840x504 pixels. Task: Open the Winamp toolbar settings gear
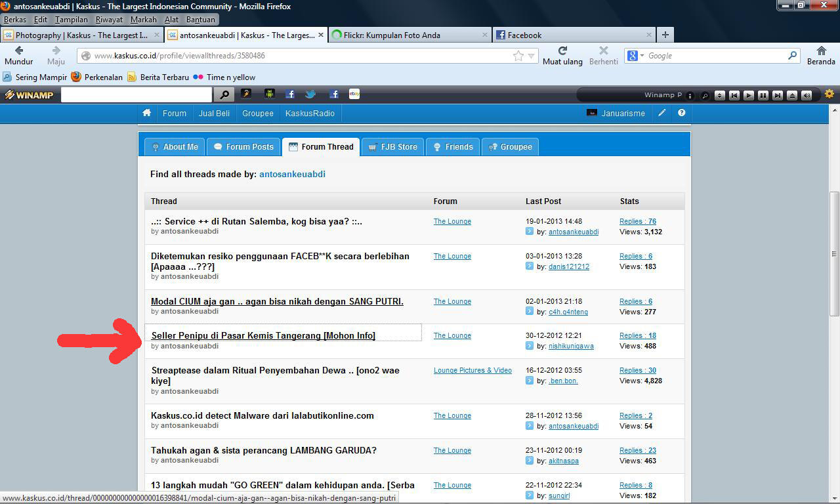tap(829, 94)
